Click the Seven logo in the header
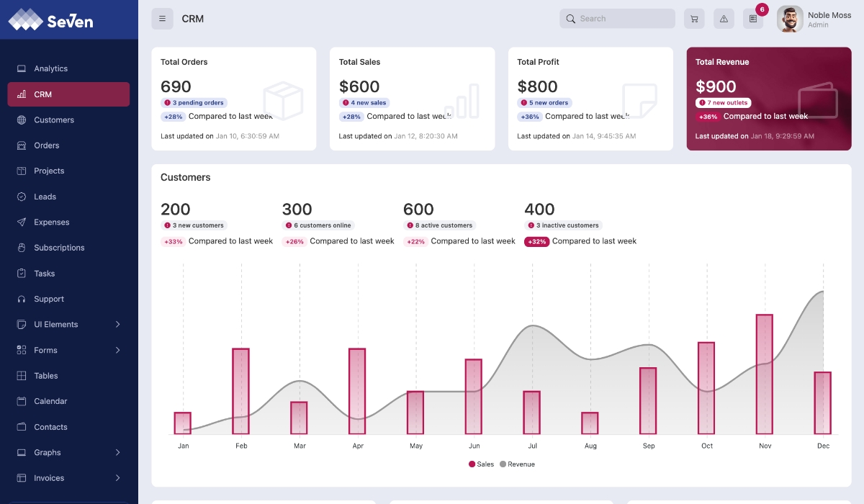This screenshot has width=864, height=504. 50,20
